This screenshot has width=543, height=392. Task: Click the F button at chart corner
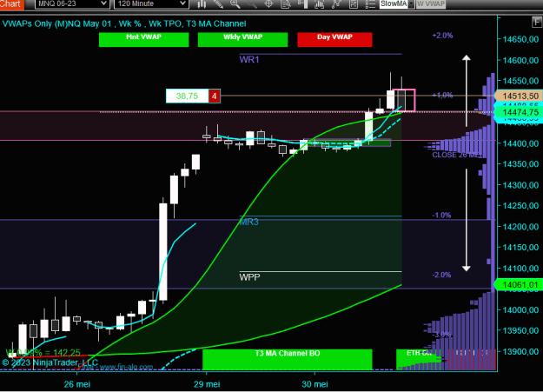537,23
